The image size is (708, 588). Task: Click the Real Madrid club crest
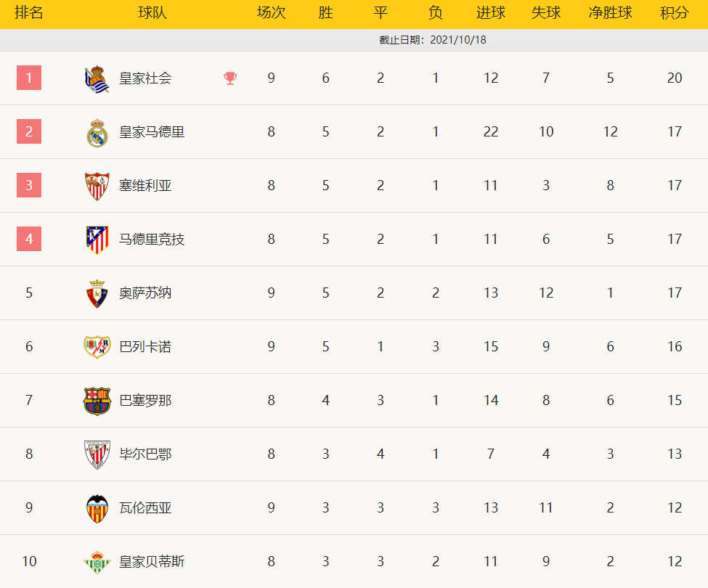click(97, 133)
